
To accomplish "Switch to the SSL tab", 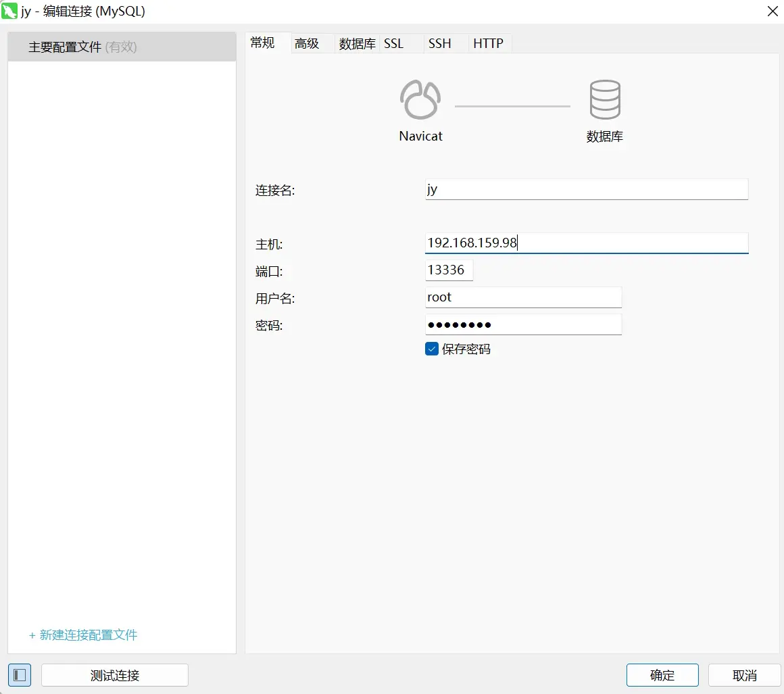I will coord(393,44).
